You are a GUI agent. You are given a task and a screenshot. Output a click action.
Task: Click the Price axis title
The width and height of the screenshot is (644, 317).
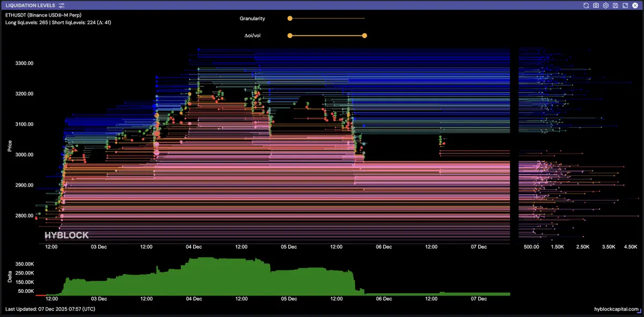pyautogui.click(x=10, y=145)
